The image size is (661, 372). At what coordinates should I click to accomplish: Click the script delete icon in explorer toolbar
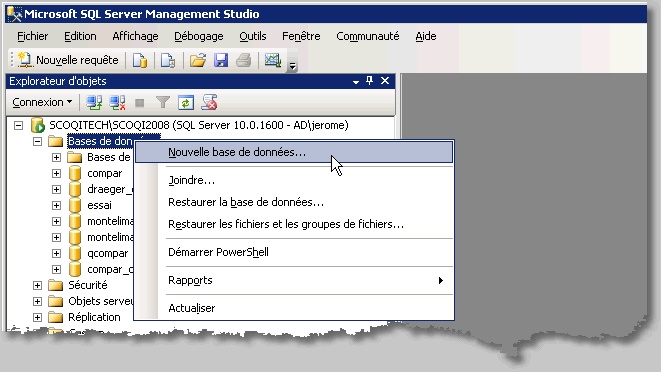[209, 102]
